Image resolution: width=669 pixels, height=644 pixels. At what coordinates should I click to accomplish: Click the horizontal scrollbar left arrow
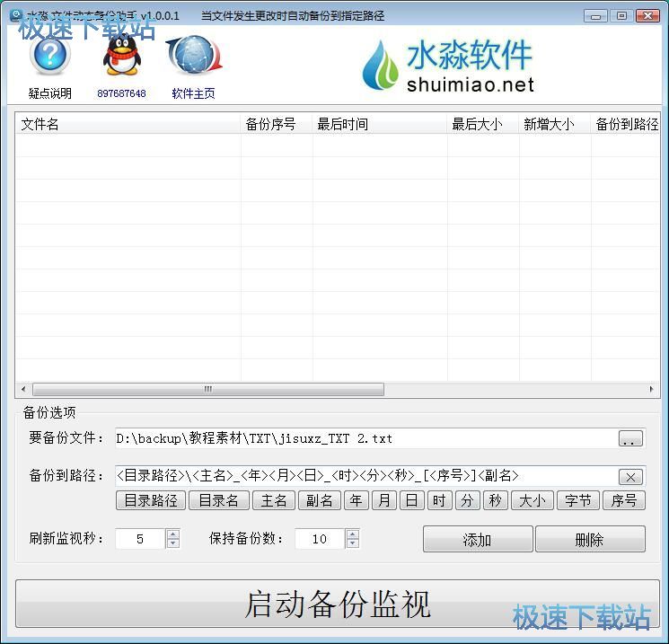[23, 389]
